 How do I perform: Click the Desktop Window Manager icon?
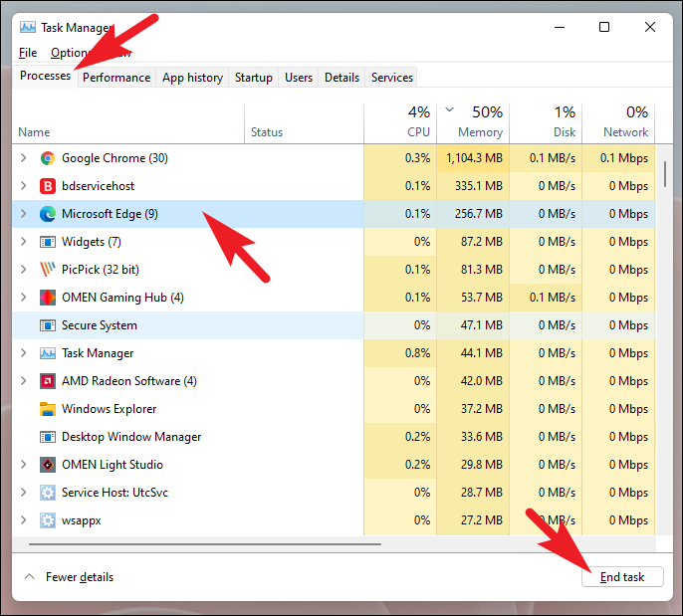pyautogui.click(x=48, y=437)
